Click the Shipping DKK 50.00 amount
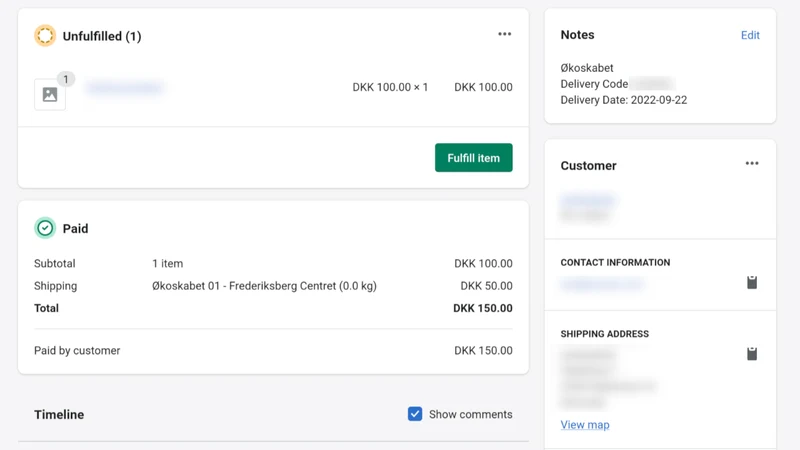The height and width of the screenshot is (450, 800). pos(486,286)
